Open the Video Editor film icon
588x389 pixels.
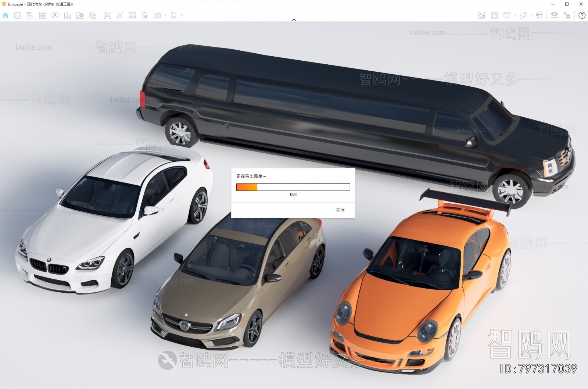point(93,15)
